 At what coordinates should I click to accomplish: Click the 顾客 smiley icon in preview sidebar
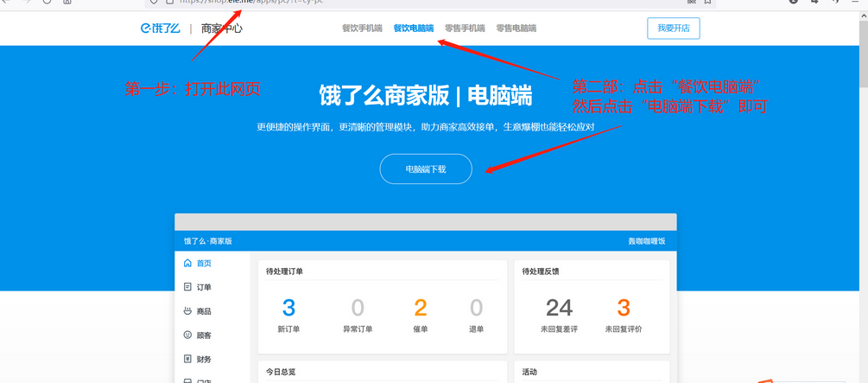187,335
